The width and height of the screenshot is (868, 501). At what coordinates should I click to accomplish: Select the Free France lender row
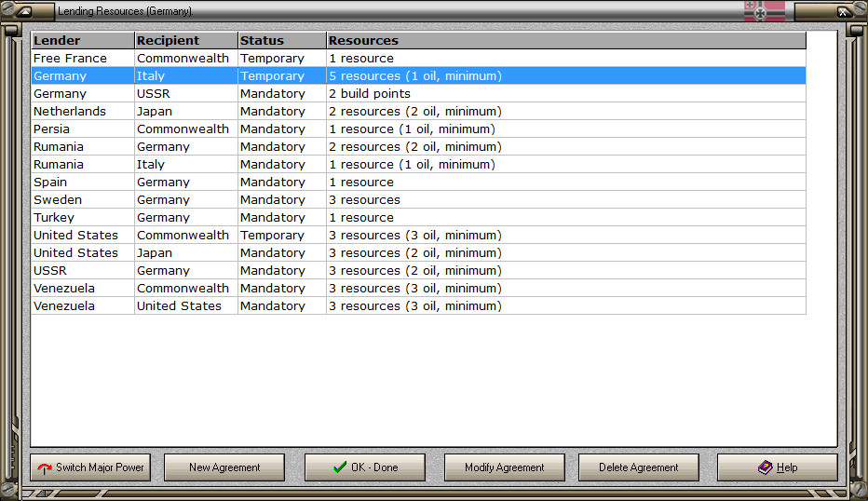(x=418, y=58)
